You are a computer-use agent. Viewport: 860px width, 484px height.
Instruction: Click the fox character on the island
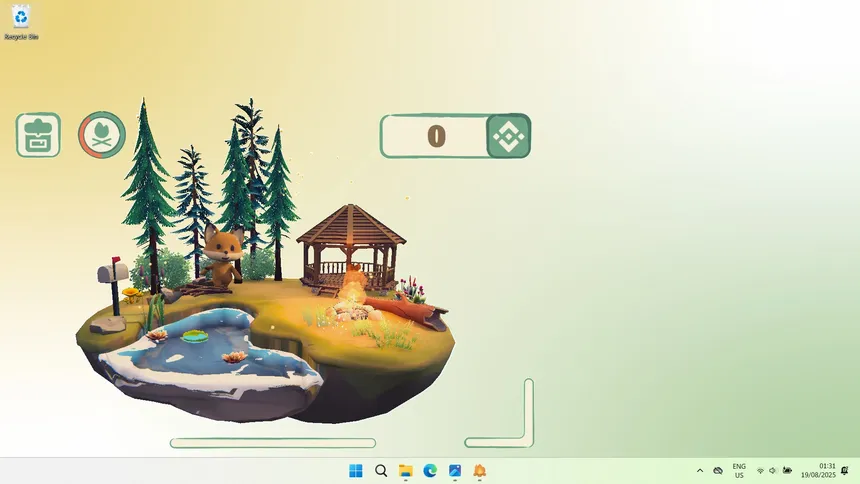[223, 255]
